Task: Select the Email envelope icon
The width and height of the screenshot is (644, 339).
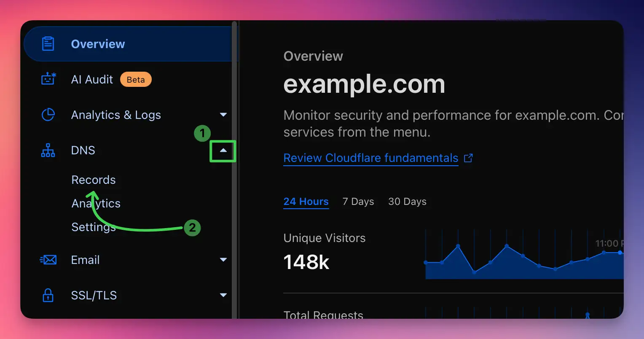Action: coord(48,260)
